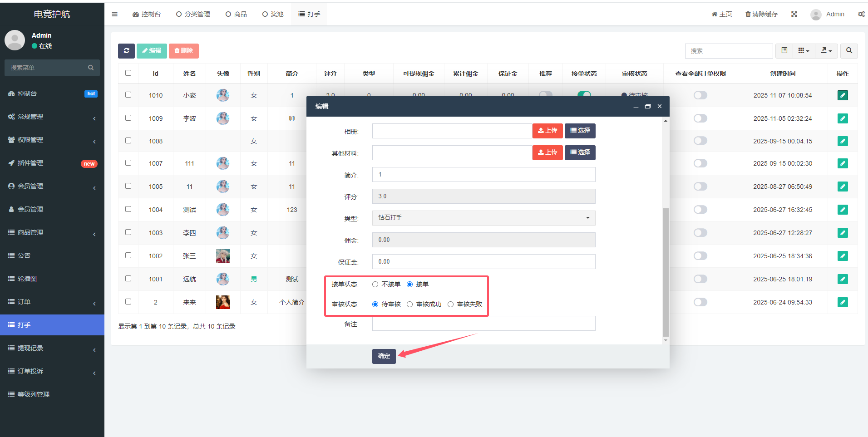
Task: Click the refresh icon button above table
Action: [126, 51]
